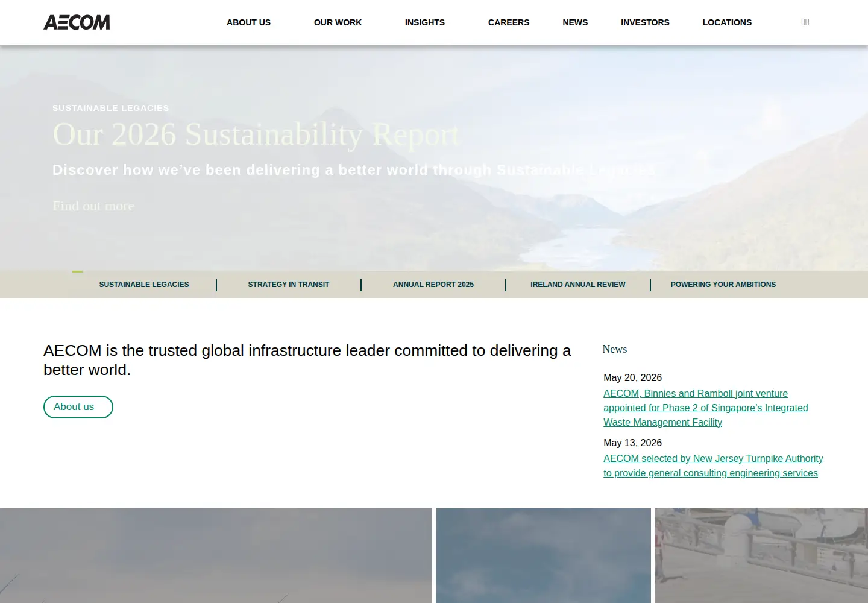
Task: Click the trusted global infrastructure leader statement
Action: tap(307, 360)
